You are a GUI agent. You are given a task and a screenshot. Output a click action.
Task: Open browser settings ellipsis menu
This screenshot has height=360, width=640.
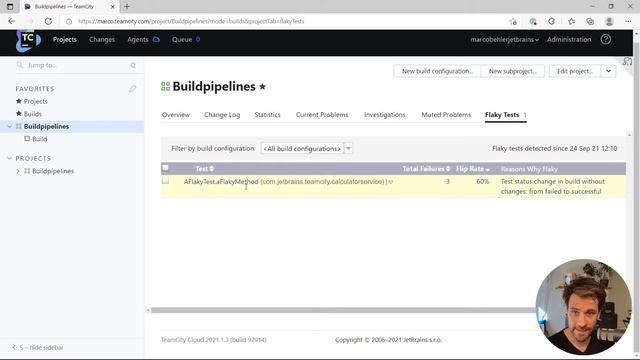click(x=628, y=21)
